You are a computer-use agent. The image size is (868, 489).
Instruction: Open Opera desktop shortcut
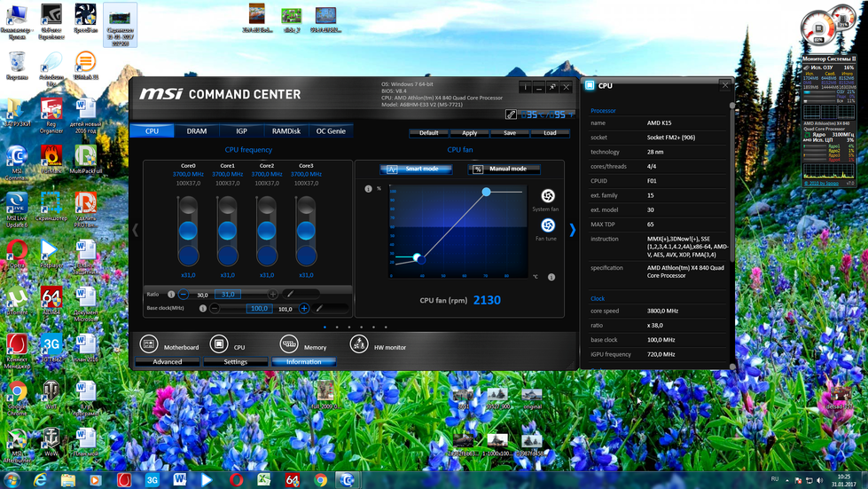coord(17,254)
